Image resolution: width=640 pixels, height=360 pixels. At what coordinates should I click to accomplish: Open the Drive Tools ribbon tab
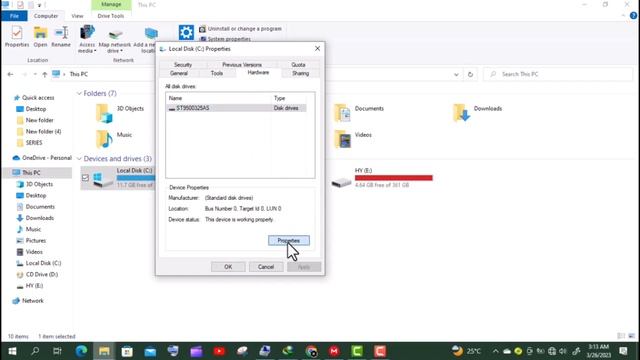pyautogui.click(x=111, y=16)
